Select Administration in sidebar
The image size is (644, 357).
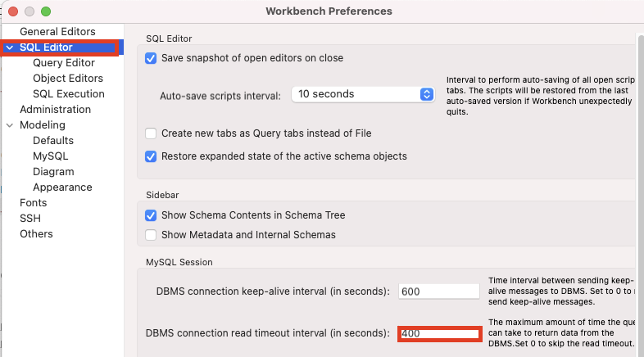tap(55, 110)
